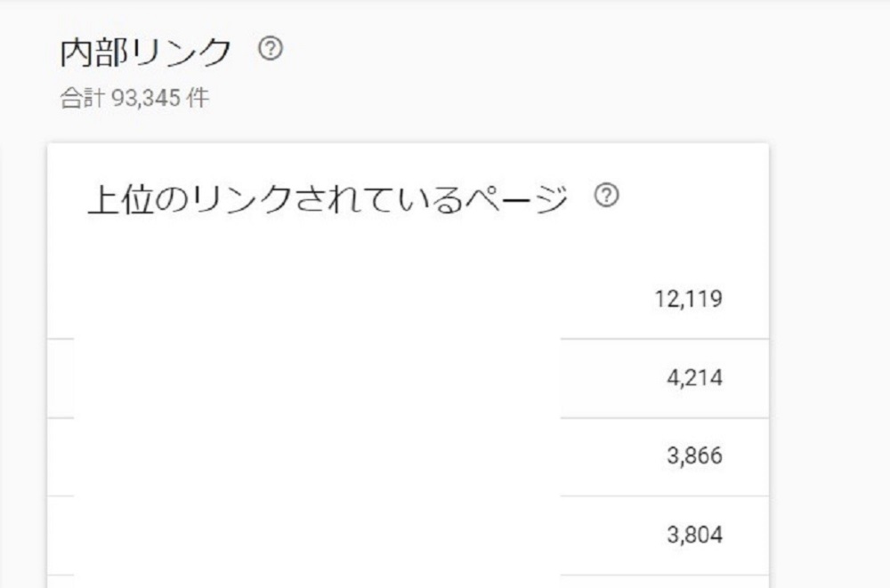890x588 pixels.
Task: Select the 合計 93,345 件 total text
Action: (x=134, y=98)
